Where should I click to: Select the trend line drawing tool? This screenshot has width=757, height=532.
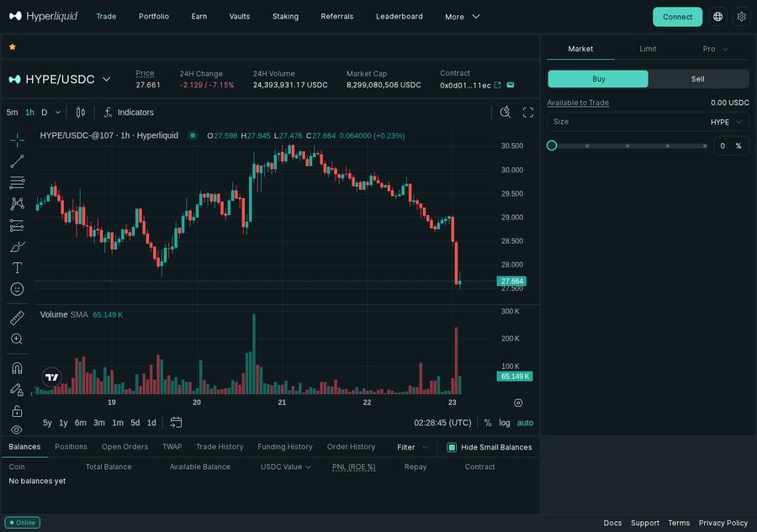[x=17, y=161]
